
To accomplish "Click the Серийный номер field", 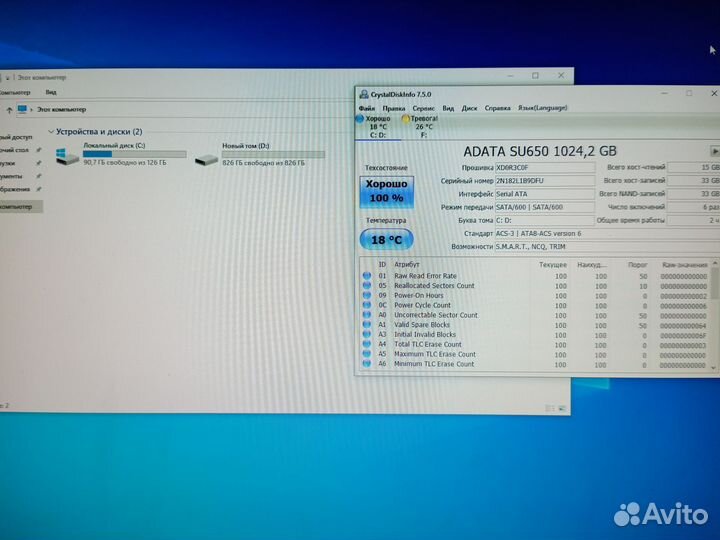I will pyautogui.click(x=545, y=181).
